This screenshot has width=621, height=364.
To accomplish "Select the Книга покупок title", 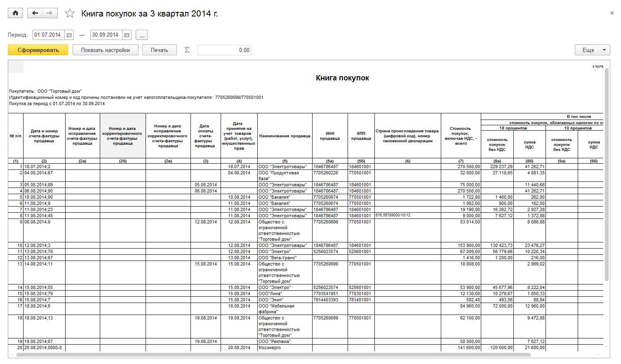I will (x=342, y=78).
